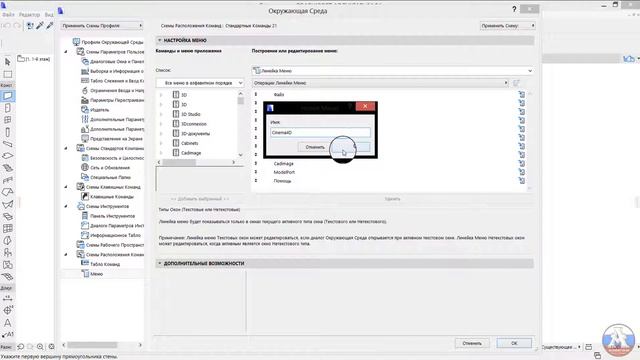
Task: Click OK in Окружающая Среда dialog
Action: (x=514, y=343)
